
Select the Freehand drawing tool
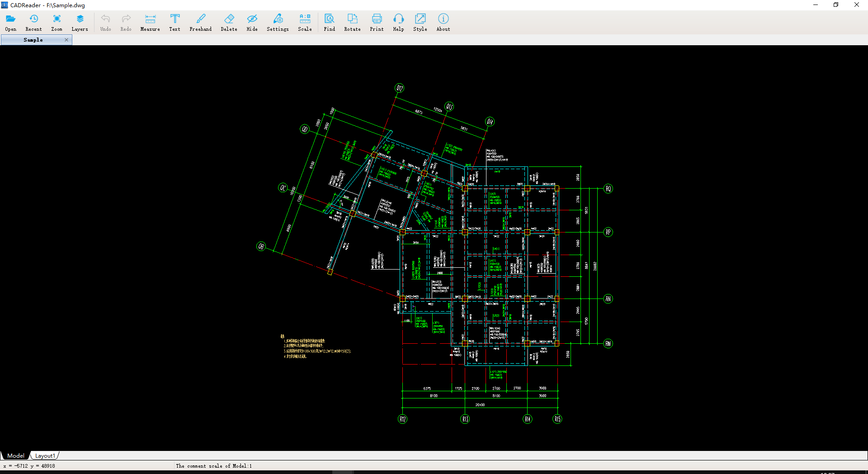point(200,22)
